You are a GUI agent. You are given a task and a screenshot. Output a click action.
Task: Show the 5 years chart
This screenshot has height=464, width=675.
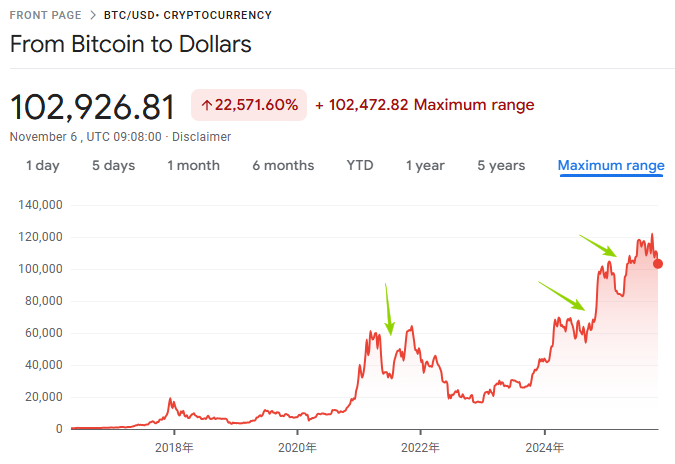tap(501, 165)
